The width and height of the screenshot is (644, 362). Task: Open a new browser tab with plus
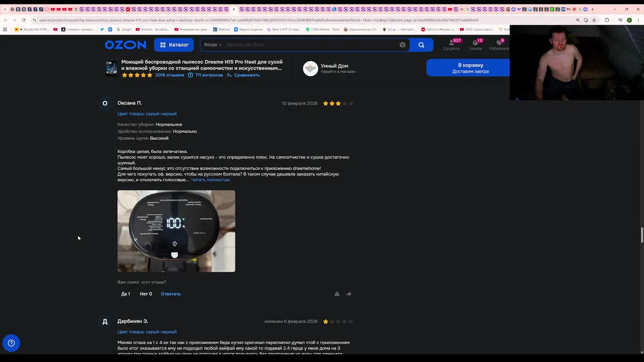click(x=592, y=9)
